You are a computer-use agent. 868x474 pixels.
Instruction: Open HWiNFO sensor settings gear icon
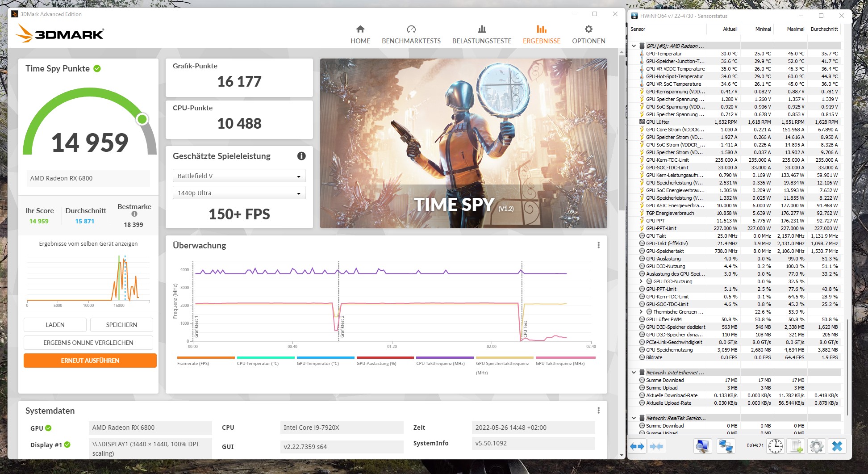pyautogui.click(x=817, y=446)
